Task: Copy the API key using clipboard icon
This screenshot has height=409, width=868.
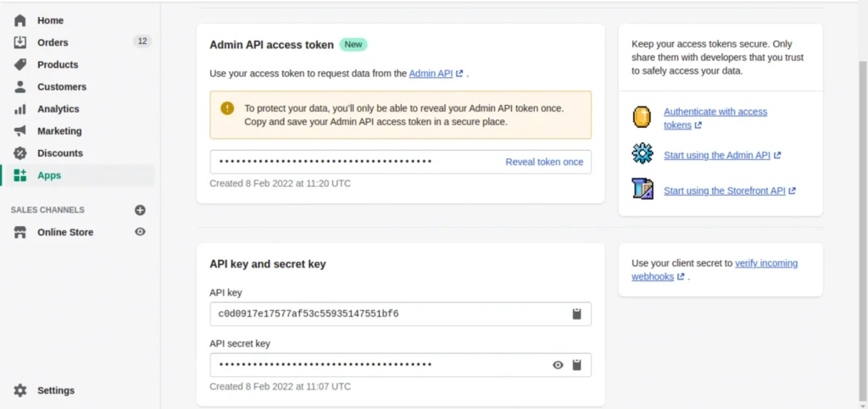Action: tap(576, 314)
